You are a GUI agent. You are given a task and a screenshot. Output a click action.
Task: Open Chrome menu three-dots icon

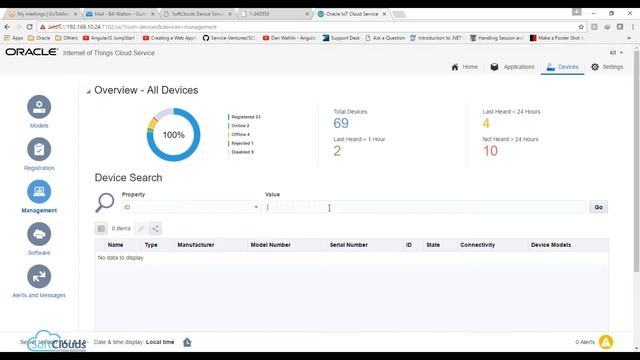click(x=633, y=27)
